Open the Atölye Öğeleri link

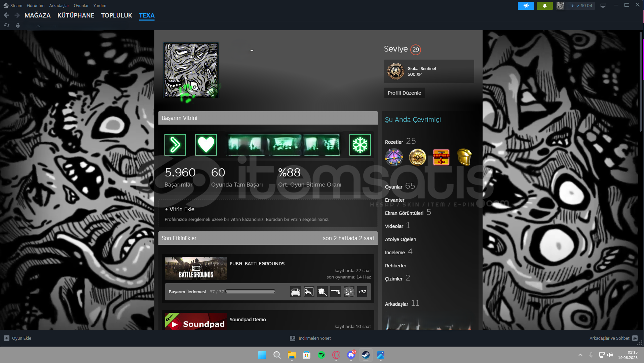[401, 239]
